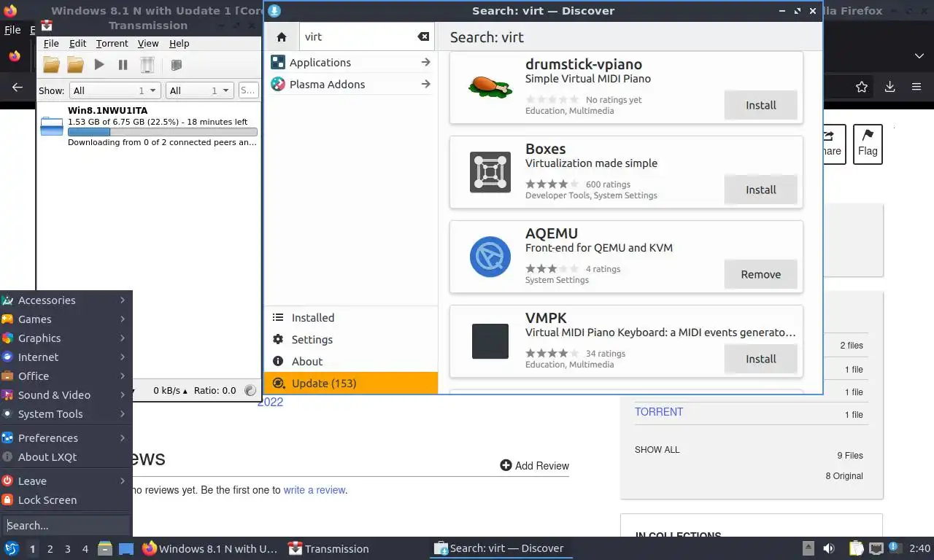Open the second 'All' filter dropdown in Transmission
This screenshot has height=560, width=934.
tap(199, 90)
